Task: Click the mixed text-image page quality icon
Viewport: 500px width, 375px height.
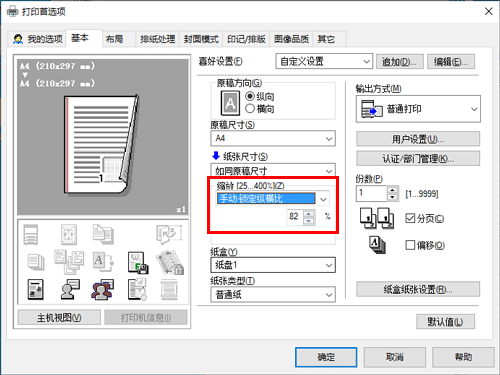Action: [36, 289]
